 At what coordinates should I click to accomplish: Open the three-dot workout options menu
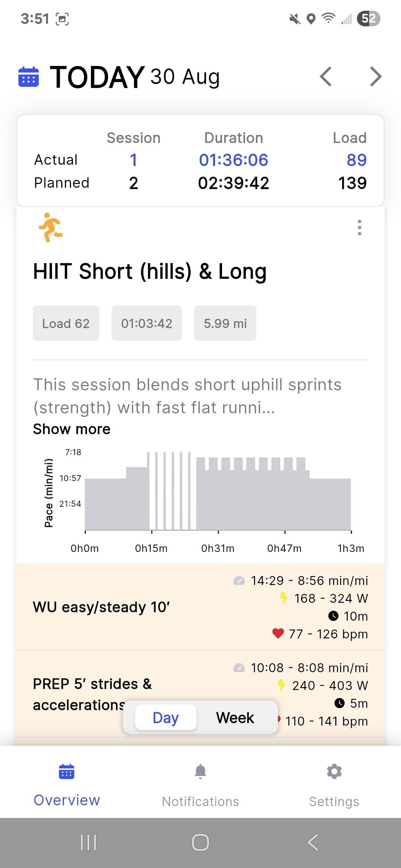pyautogui.click(x=359, y=227)
